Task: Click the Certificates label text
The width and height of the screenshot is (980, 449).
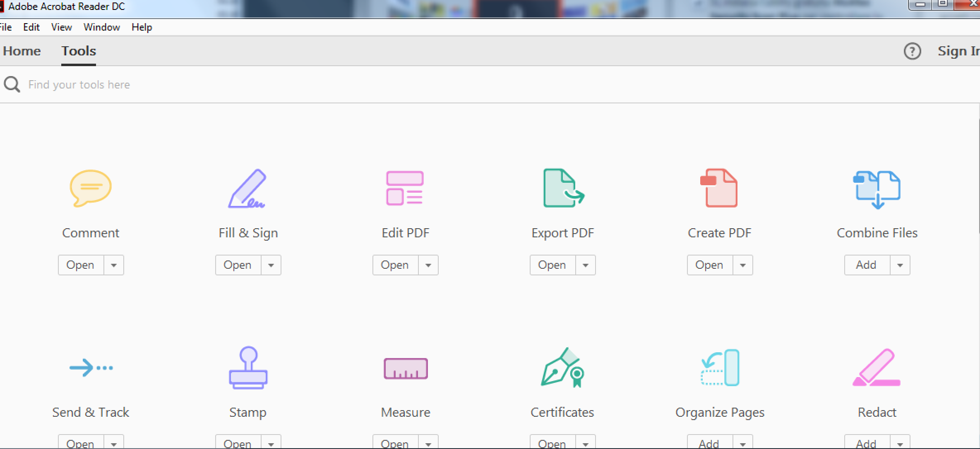Action: [x=562, y=412]
